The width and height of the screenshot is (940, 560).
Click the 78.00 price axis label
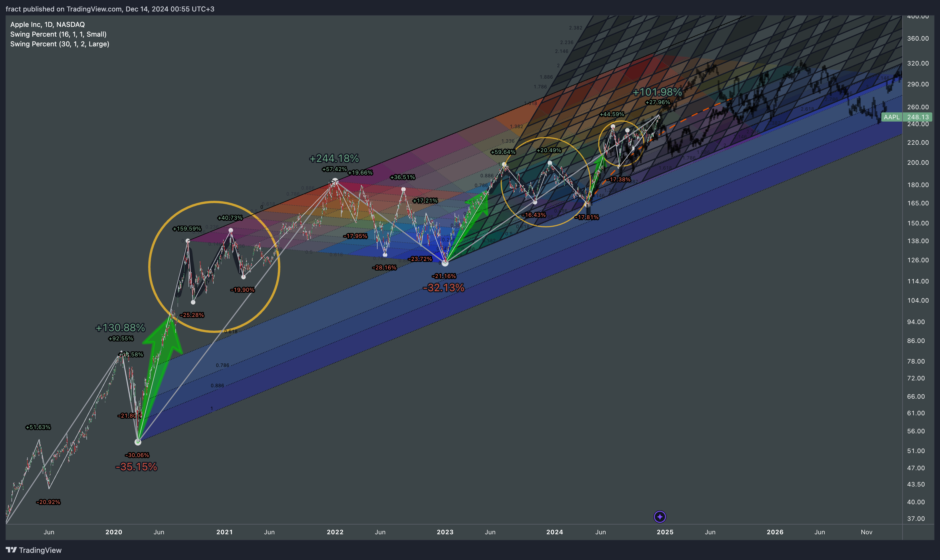coord(916,361)
